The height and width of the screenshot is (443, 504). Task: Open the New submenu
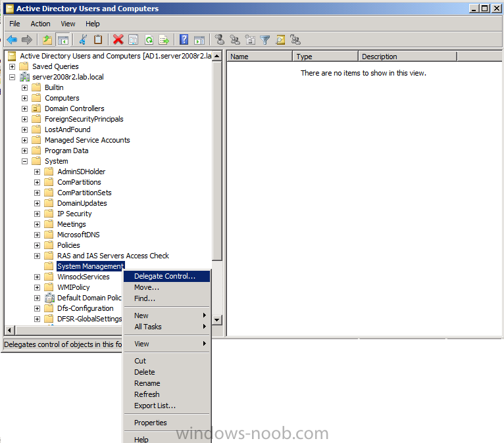(x=167, y=315)
